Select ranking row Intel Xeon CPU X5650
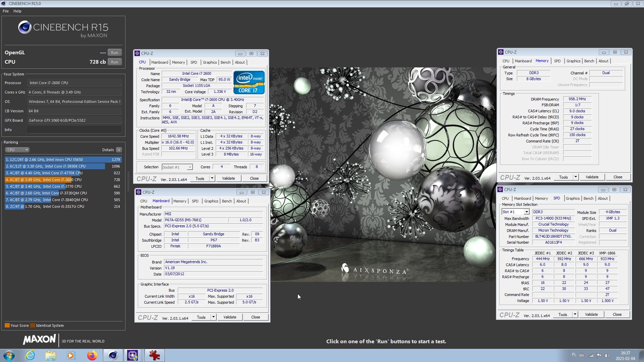This screenshot has height=362, width=644. pos(63,160)
